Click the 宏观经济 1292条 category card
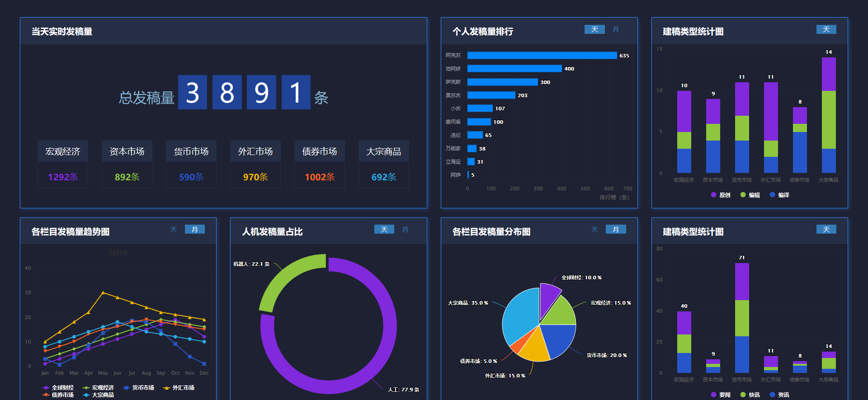 click(63, 164)
